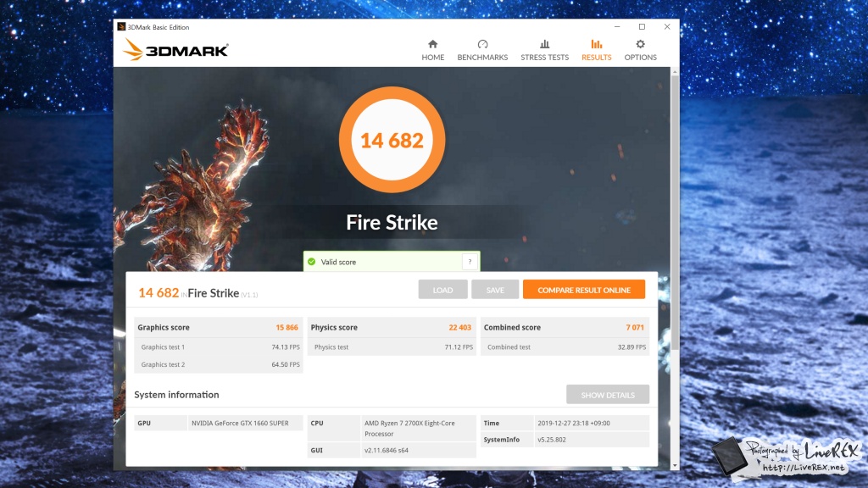Click GUI version v2.11.6846 s64
Viewport: 868px width, 488px height.
(386, 451)
